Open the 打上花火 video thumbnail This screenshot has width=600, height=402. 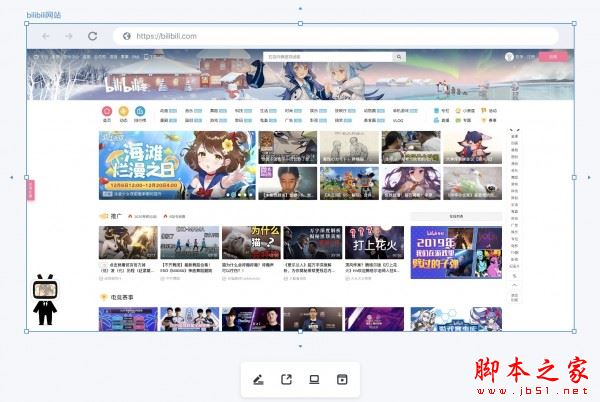[x=374, y=243]
